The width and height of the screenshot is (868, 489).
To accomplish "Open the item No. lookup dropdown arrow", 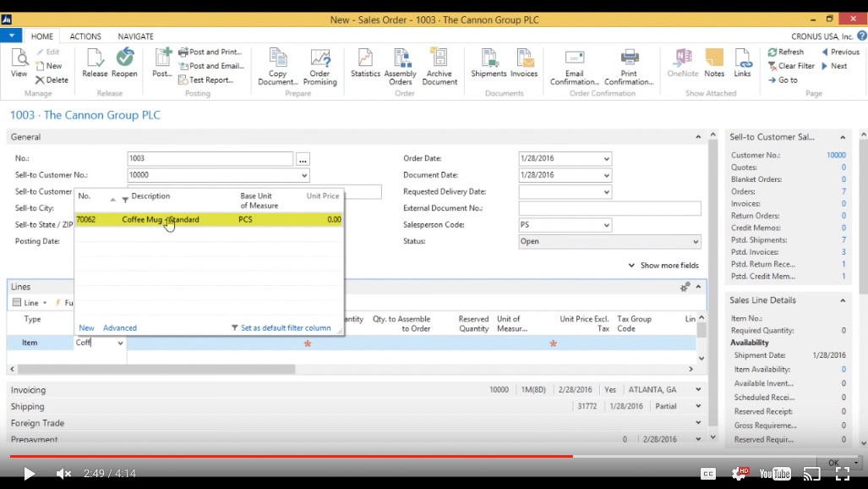I will [120, 343].
